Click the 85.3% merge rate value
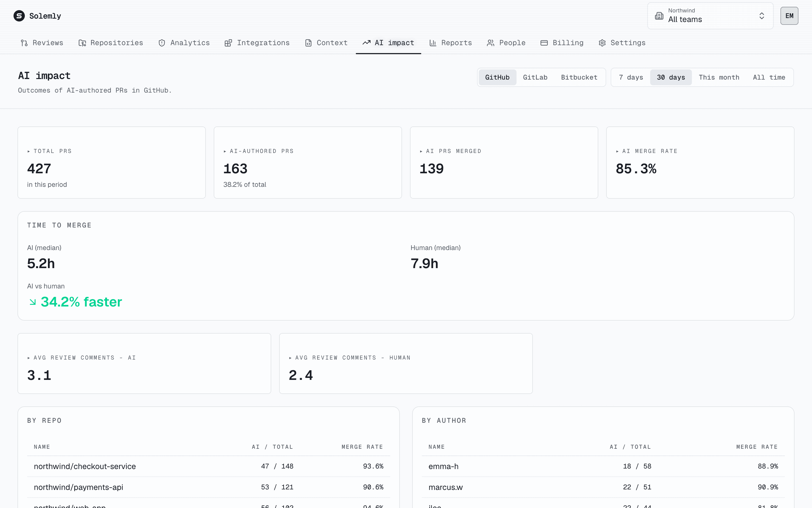The height and width of the screenshot is (508, 812). click(x=636, y=169)
